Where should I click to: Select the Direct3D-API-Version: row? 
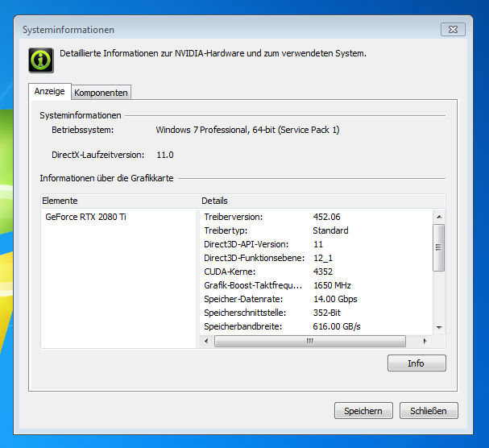point(316,244)
